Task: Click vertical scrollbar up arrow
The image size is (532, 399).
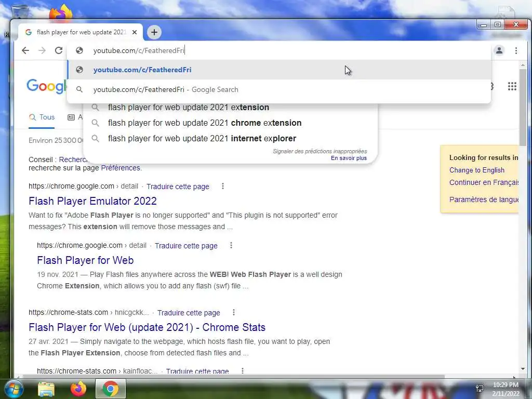Action: (523, 64)
